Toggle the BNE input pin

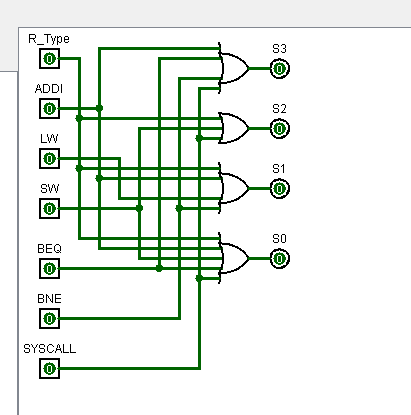click(50, 319)
